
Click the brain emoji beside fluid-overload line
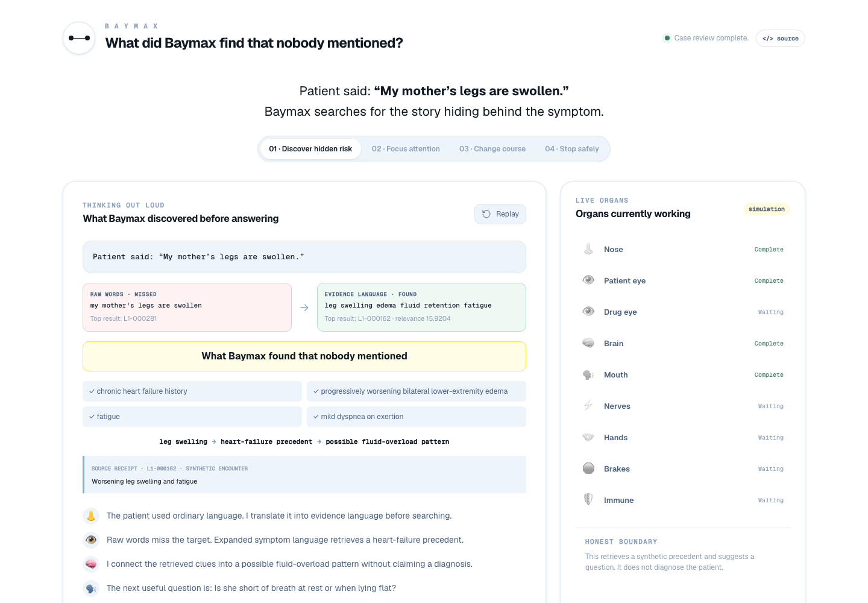pos(91,564)
